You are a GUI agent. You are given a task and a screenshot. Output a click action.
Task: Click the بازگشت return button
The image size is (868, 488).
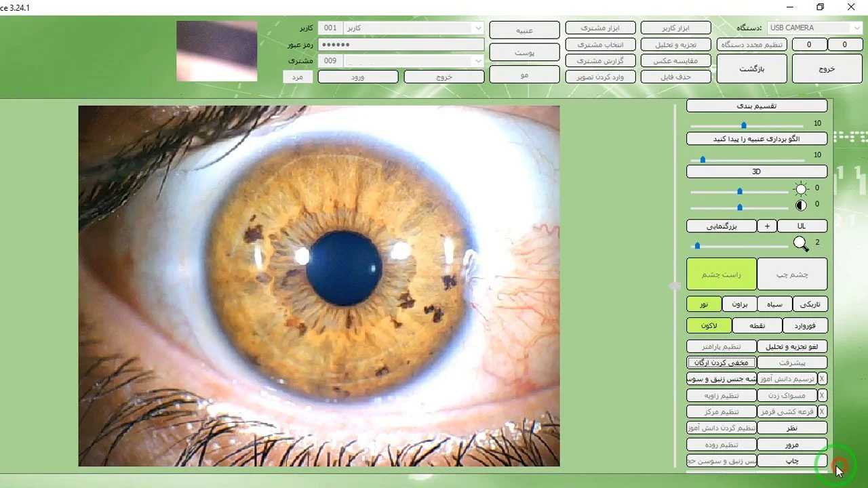click(751, 68)
